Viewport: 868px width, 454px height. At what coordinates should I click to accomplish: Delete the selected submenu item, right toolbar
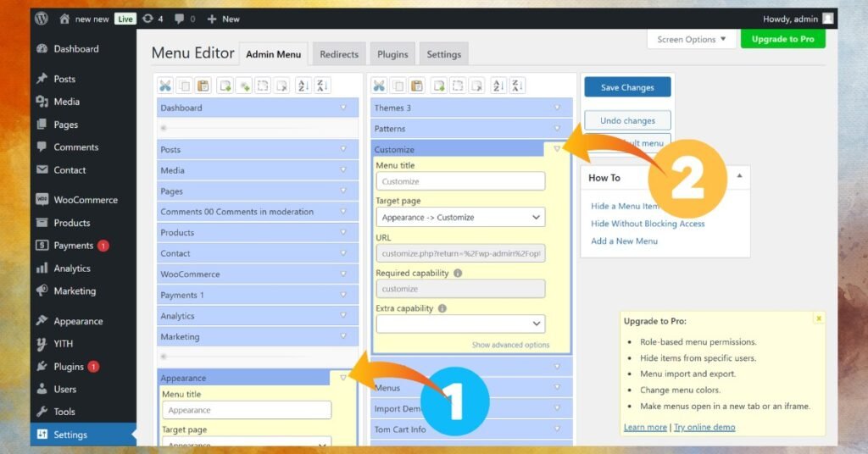tap(476, 86)
